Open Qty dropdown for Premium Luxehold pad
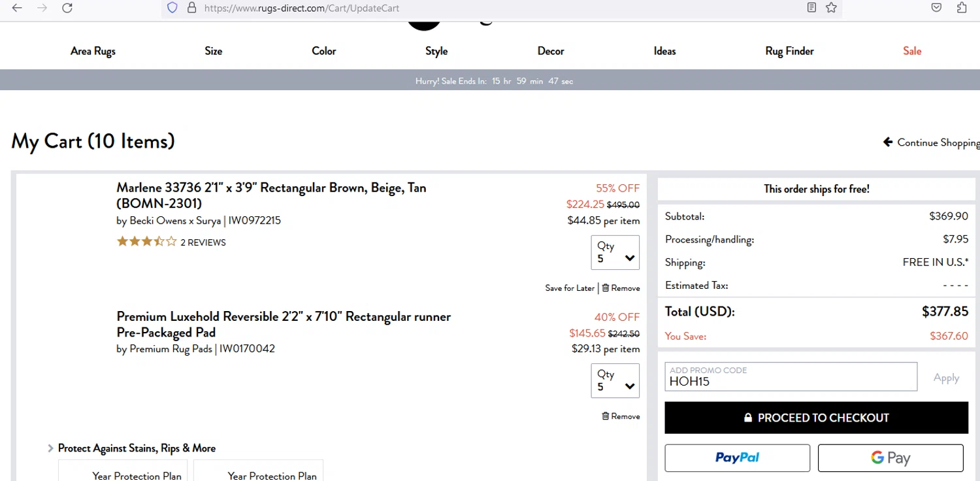This screenshot has height=481, width=980. (615, 380)
